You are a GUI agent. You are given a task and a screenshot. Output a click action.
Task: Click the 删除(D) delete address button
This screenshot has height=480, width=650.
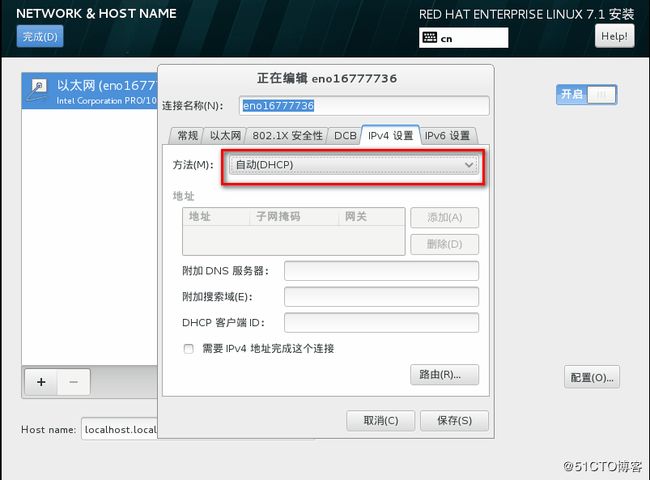(444, 244)
